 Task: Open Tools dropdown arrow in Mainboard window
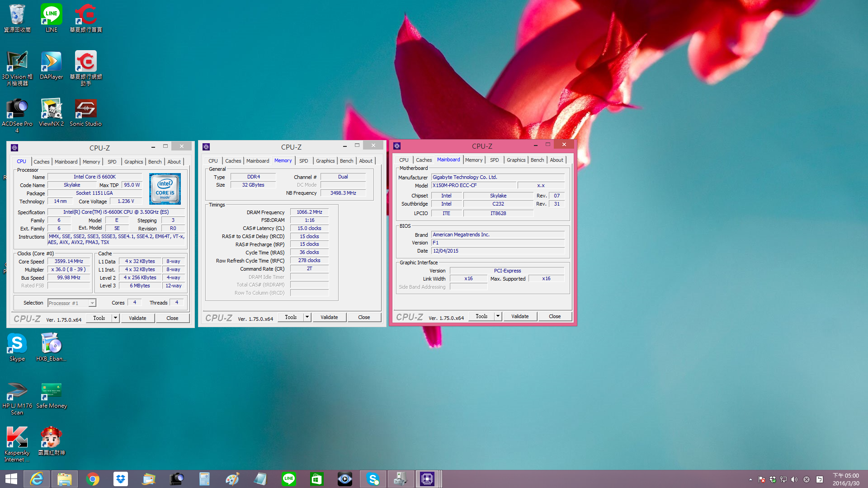tap(498, 316)
